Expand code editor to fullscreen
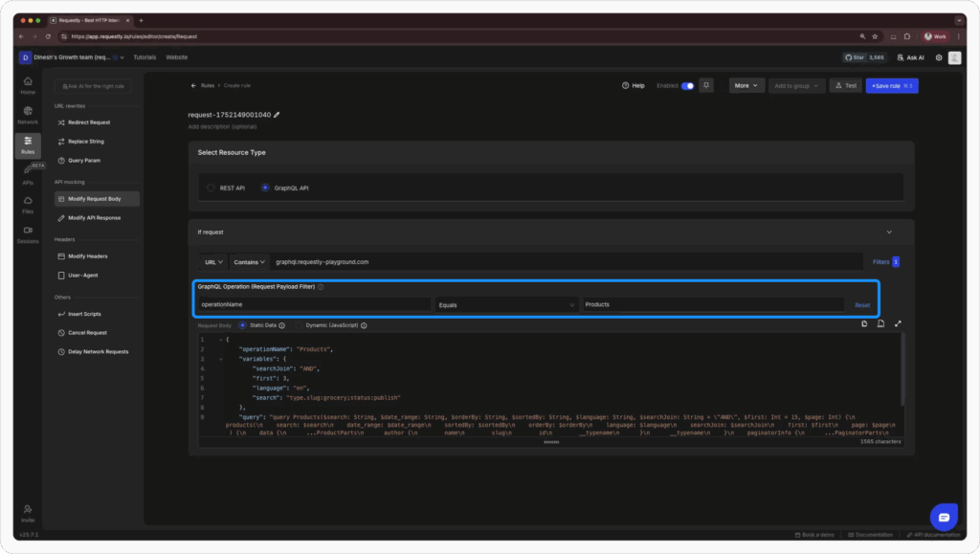 pyautogui.click(x=898, y=323)
